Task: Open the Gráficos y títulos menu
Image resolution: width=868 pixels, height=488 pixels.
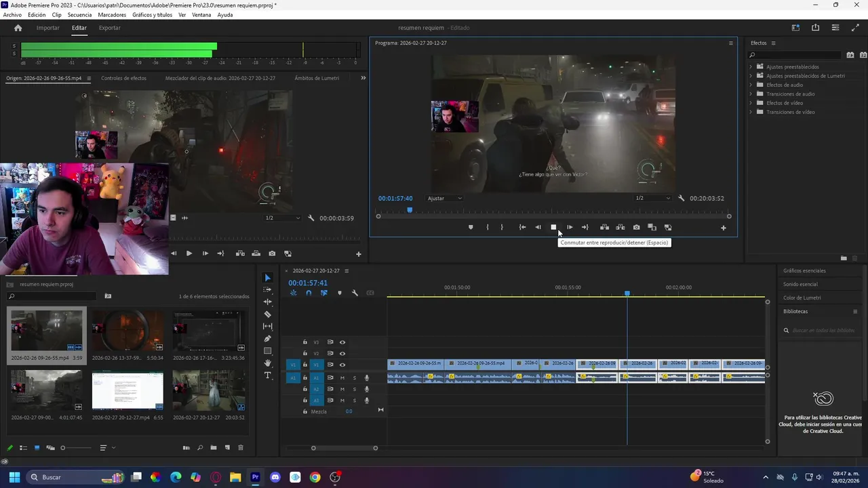Action: click(152, 15)
